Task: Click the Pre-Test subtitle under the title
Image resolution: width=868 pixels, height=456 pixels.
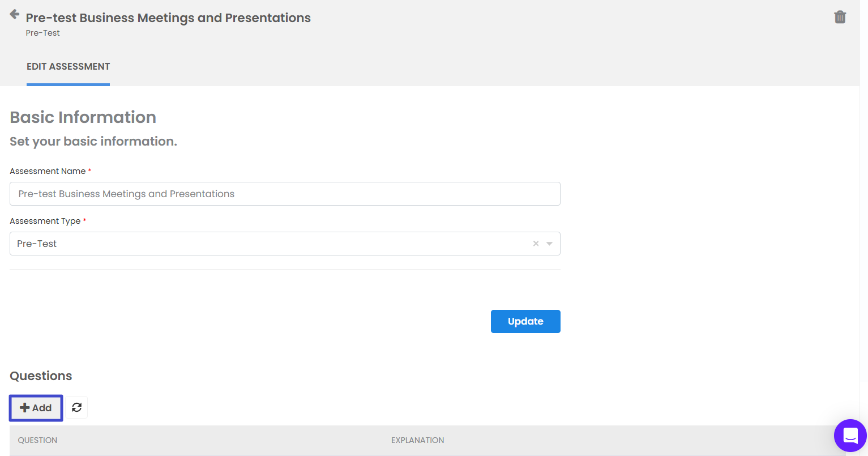Action: pos(42,33)
